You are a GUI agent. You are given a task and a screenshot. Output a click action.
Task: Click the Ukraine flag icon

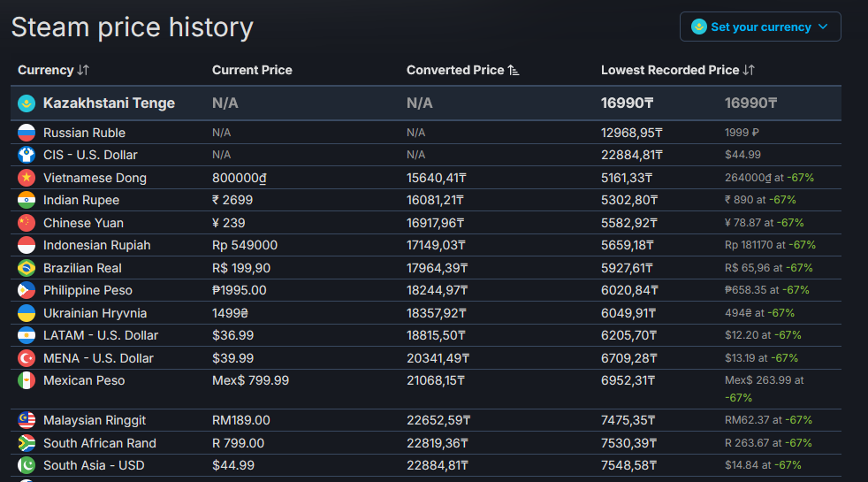point(27,313)
